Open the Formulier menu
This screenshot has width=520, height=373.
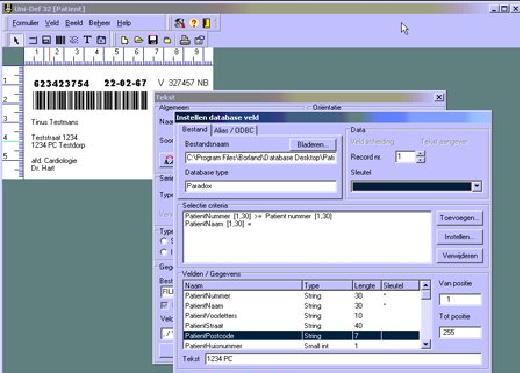[x=25, y=23]
